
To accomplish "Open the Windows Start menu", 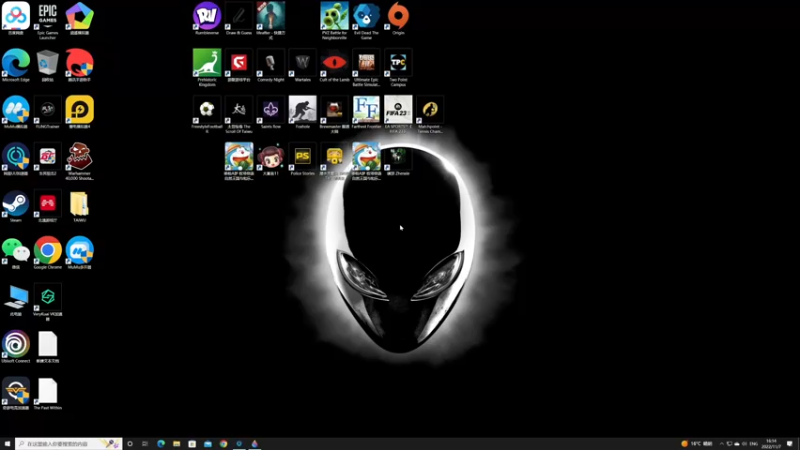I will coord(7,444).
